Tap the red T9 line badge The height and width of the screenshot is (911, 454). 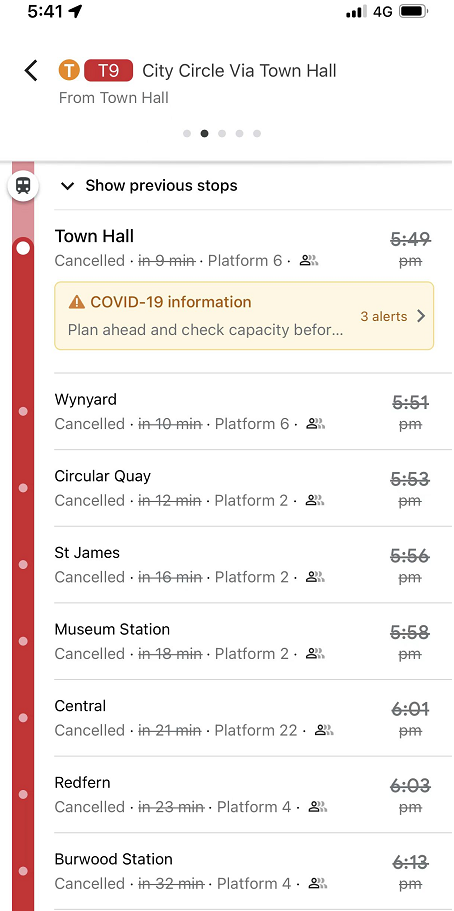(x=109, y=71)
